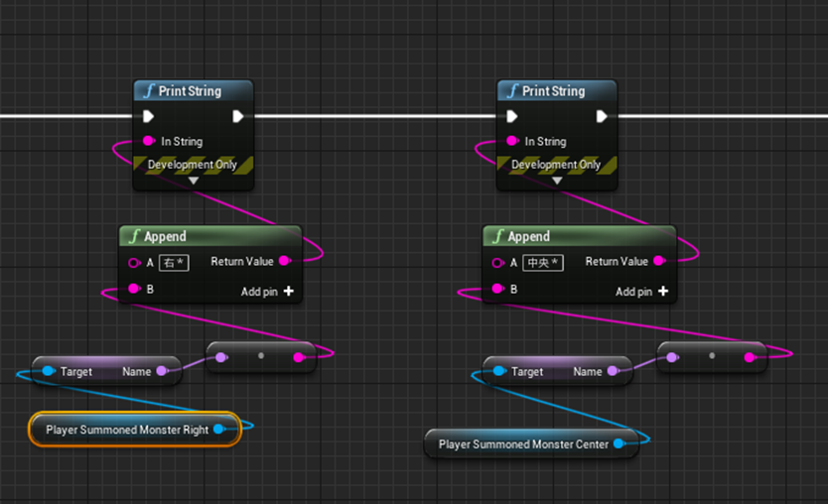Click the Target pin on right Name node
Image resolution: width=828 pixels, height=504 pixels.
pos(499,371)
